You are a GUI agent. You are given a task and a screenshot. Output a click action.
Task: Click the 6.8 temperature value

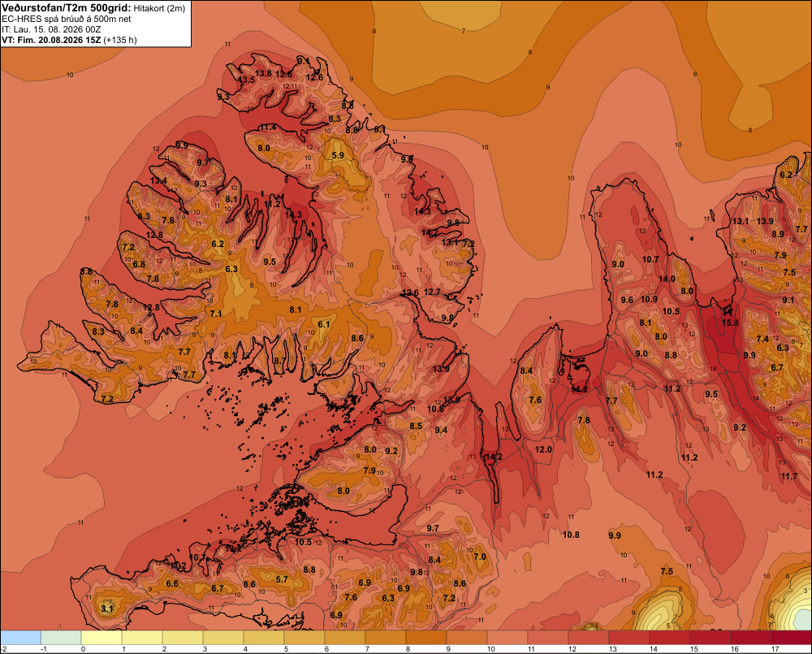[x=139, y=264]
